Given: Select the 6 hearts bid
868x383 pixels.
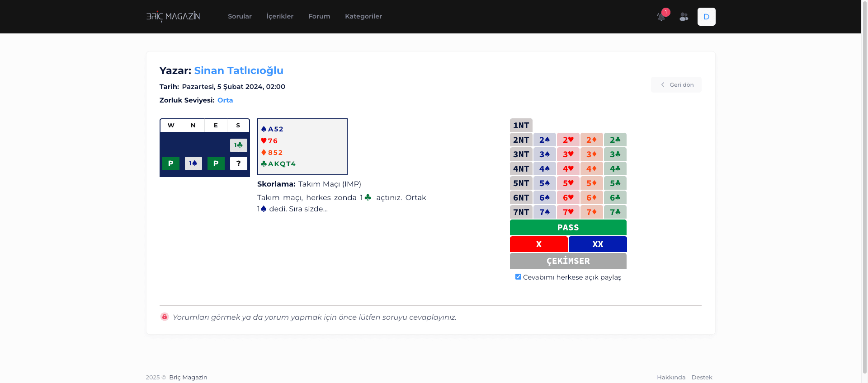Looking at the screenshot, I should [568, 197].
